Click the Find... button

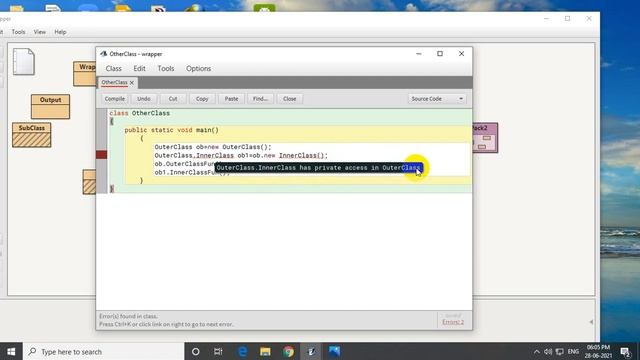[260, 99]
